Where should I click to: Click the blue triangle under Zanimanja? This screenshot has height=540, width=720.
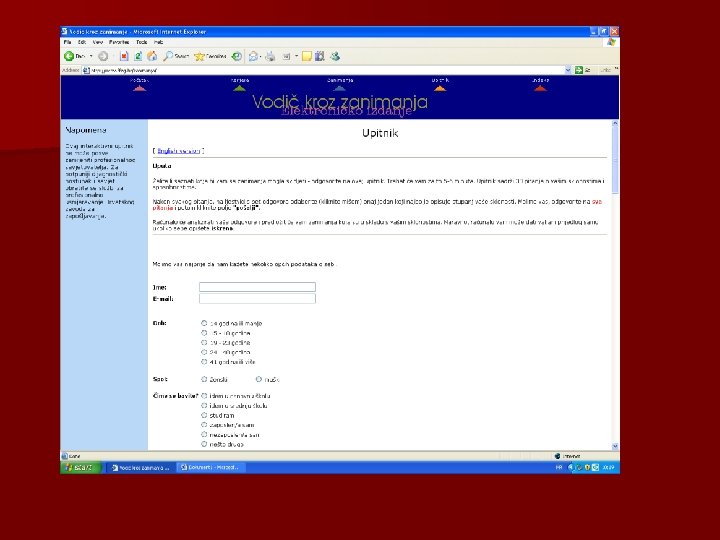coord(339,88)
